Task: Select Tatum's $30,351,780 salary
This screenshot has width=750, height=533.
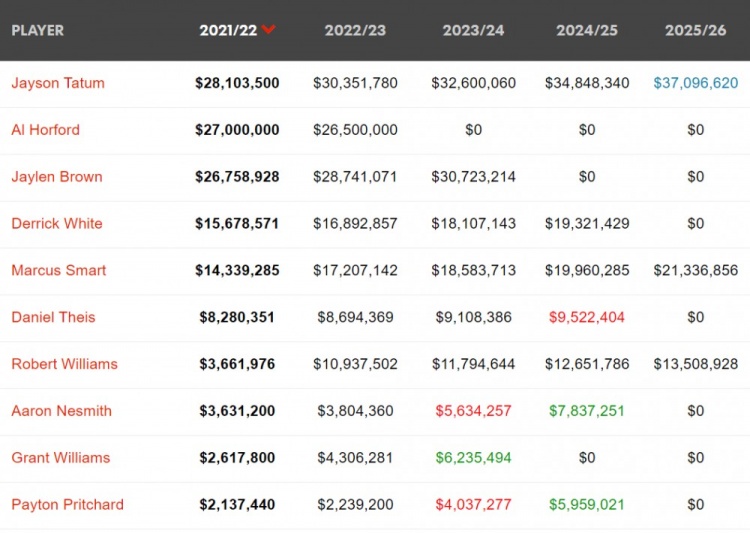Action: (355, 83)
